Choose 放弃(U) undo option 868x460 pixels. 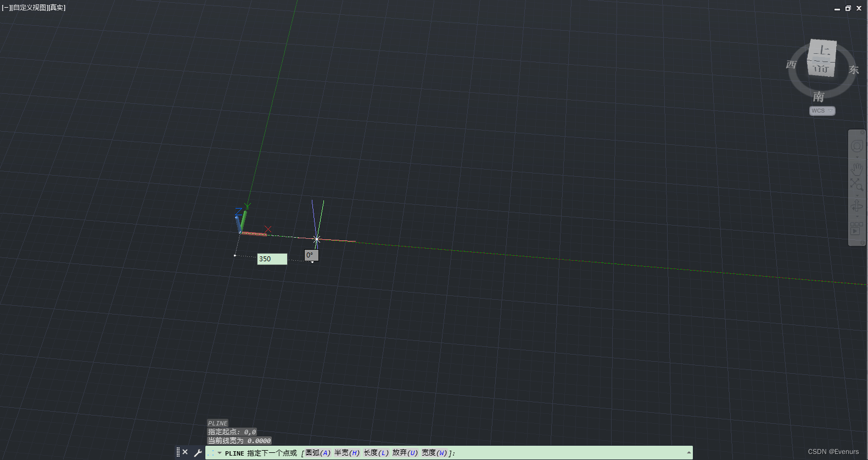(405, 453)
